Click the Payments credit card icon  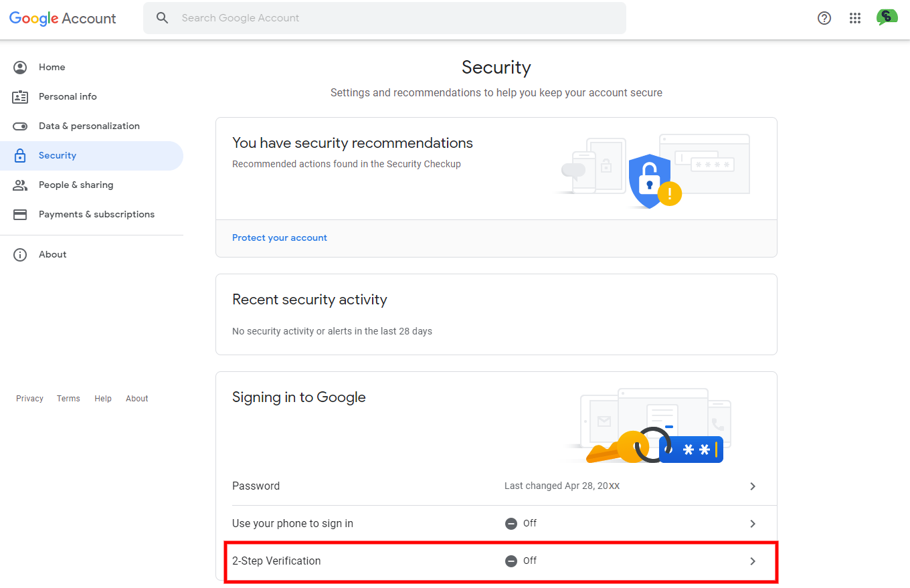pos(20,214)
